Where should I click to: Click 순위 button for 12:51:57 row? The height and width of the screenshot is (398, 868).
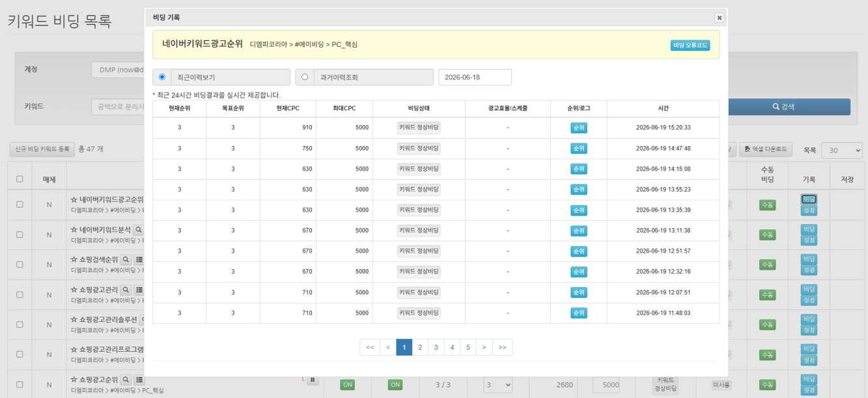[579, 251]
